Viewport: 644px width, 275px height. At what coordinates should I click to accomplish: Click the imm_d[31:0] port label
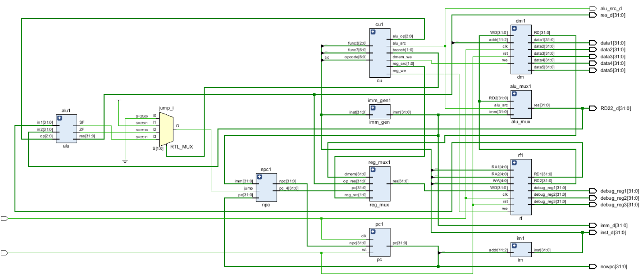pos(614,225)
